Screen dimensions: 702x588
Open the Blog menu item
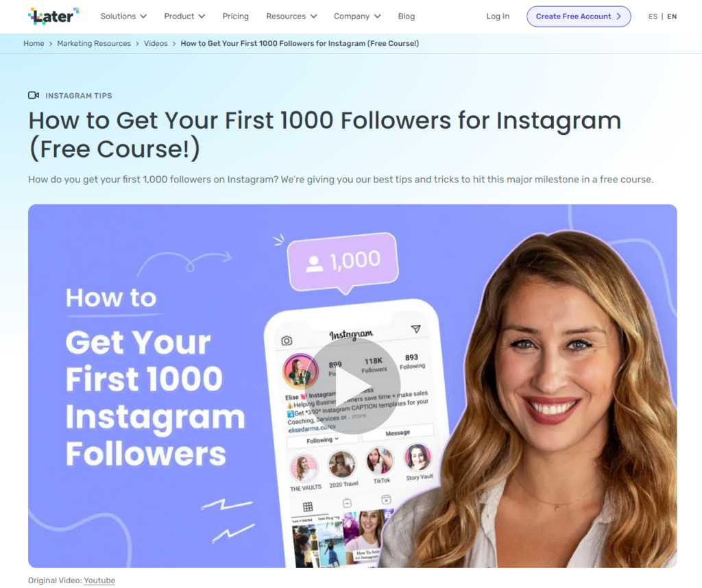(x=406, y=16)
